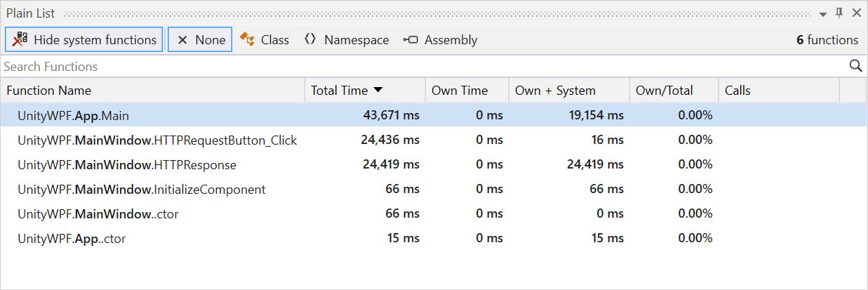
Task: Click the search magnifier icon
Action: click(x=855, y=66)
